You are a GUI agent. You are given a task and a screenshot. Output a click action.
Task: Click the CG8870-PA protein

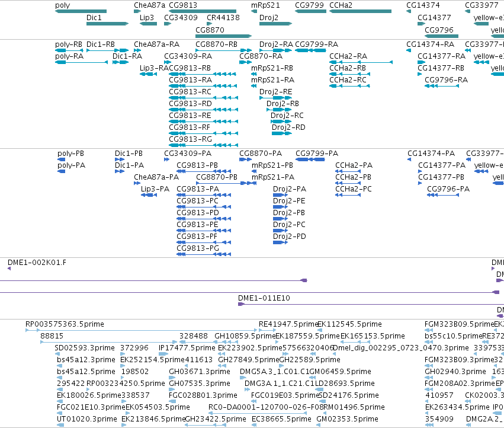(246, 159)
